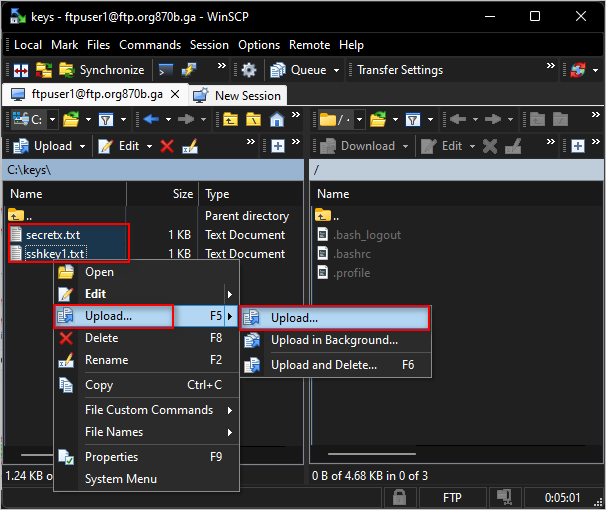Click the Queue toolbar button
606x510 pixels.
coord(298,70)
